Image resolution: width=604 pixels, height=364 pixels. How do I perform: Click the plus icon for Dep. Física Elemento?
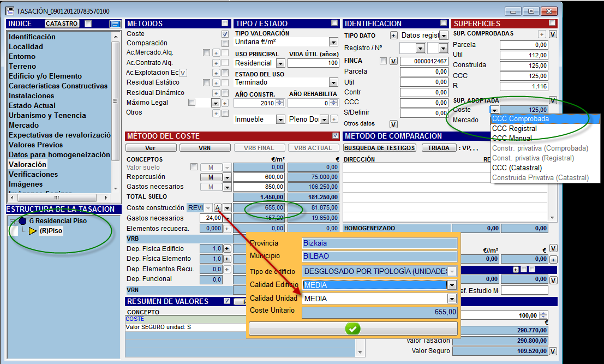click(227, 259)
